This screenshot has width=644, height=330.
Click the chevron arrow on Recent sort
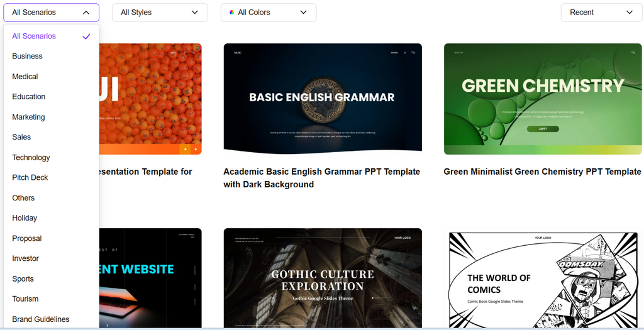(630, 13)
